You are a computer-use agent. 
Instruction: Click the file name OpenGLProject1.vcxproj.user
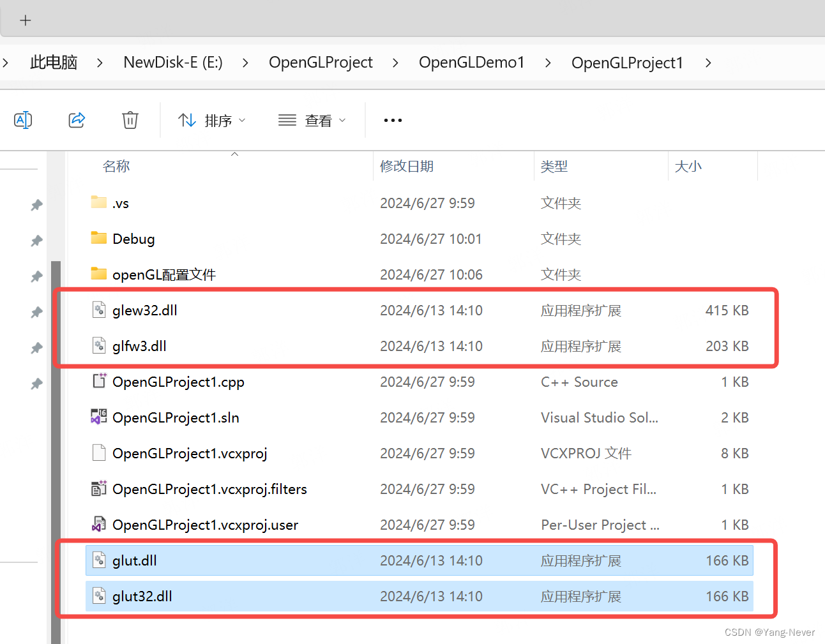(x=205, y=525)
